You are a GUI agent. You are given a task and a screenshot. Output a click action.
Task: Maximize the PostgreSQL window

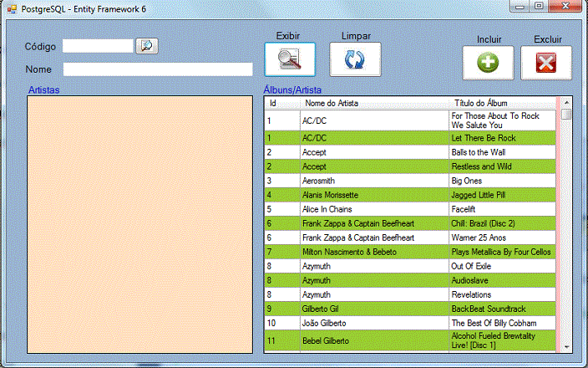539,6
